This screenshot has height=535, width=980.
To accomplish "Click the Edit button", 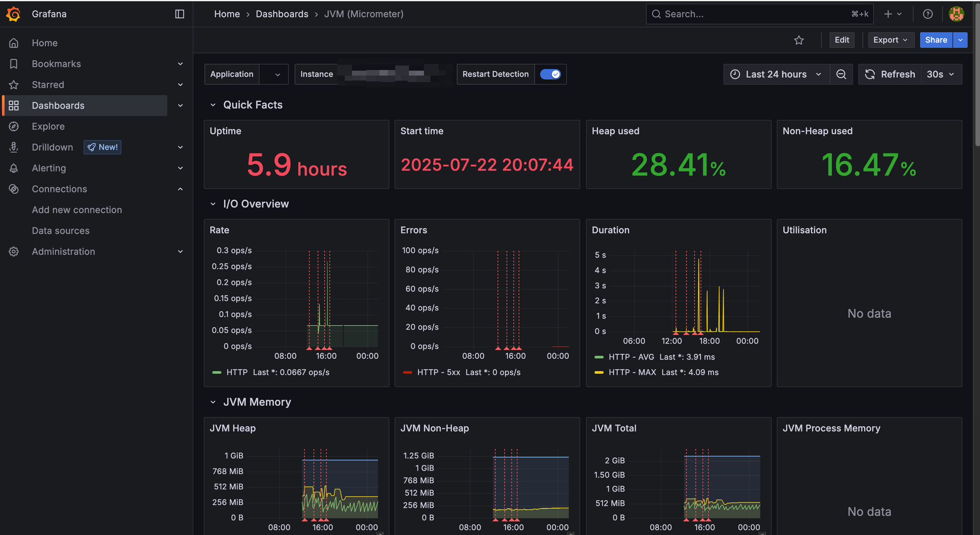I will click(x=842, y=40).
